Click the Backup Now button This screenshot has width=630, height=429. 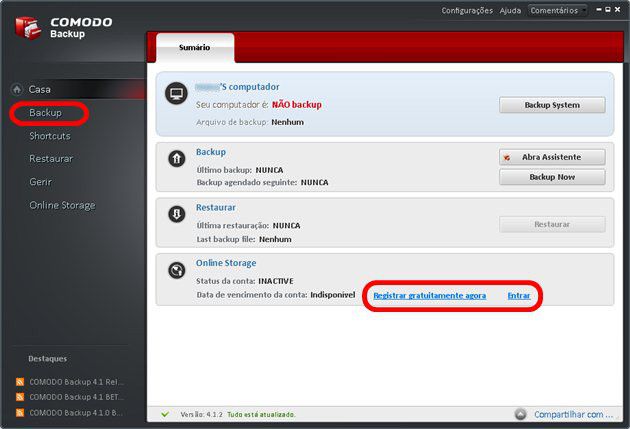[x=552, y=177]
